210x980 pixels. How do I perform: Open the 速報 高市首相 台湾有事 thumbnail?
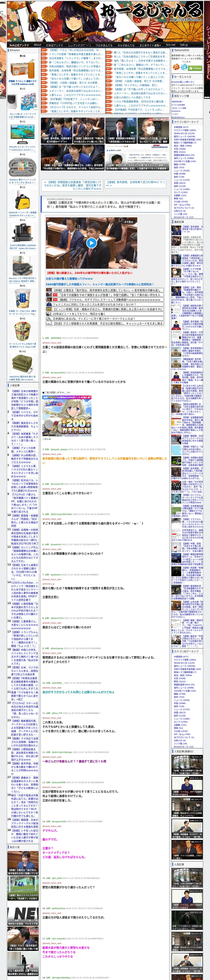pyautogui.click(x=56, y=131)
